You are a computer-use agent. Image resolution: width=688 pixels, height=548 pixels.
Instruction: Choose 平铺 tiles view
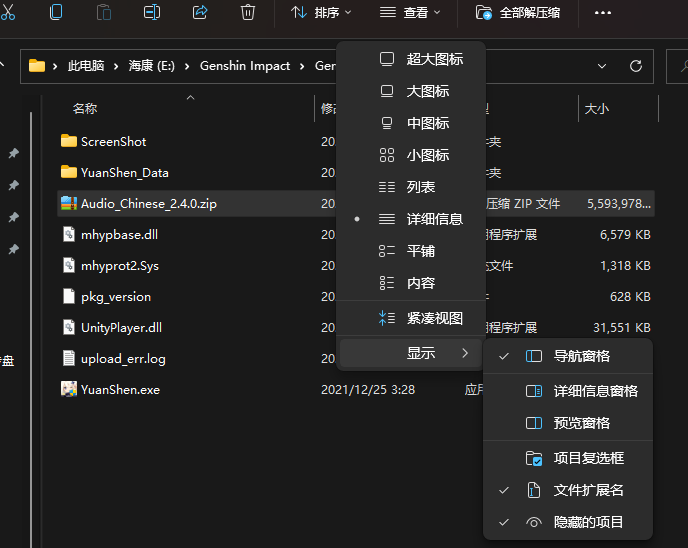[x=411, y=251]
